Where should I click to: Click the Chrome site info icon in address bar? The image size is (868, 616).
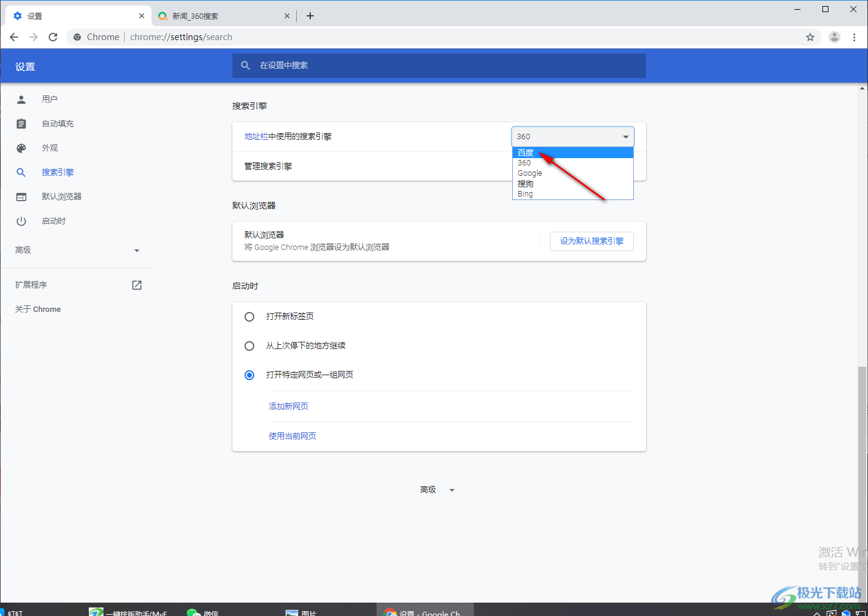77,37
